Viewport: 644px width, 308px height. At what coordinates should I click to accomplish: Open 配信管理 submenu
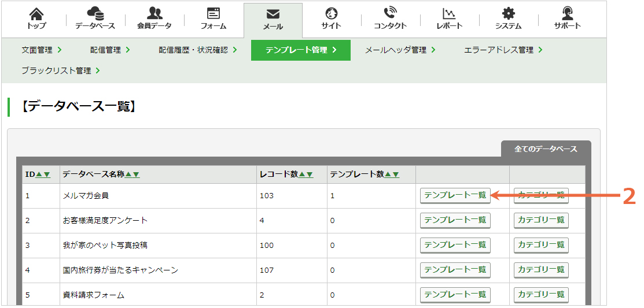point(110,50)
